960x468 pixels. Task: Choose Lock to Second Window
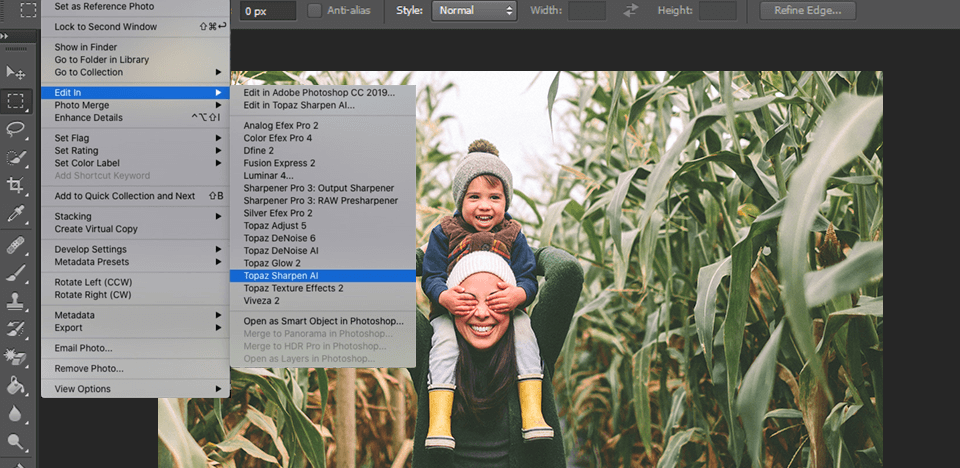tap(135, 27)
